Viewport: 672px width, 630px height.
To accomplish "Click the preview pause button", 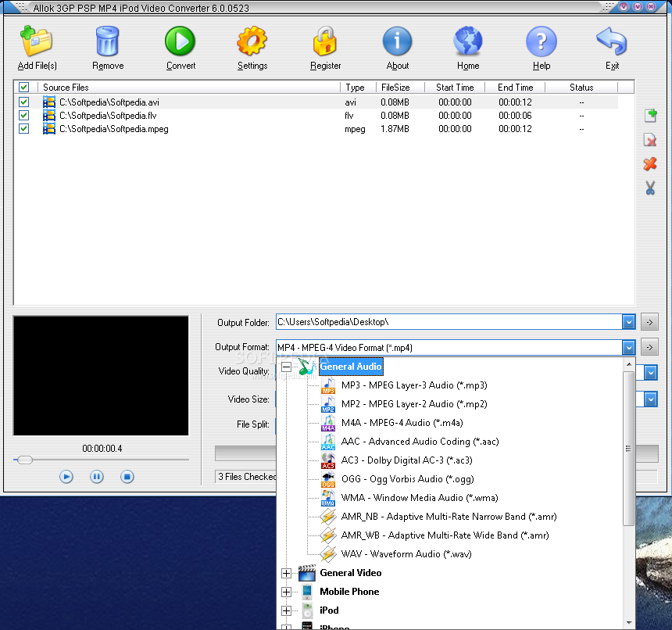I will pyautogui.click(x=96, y=477).
